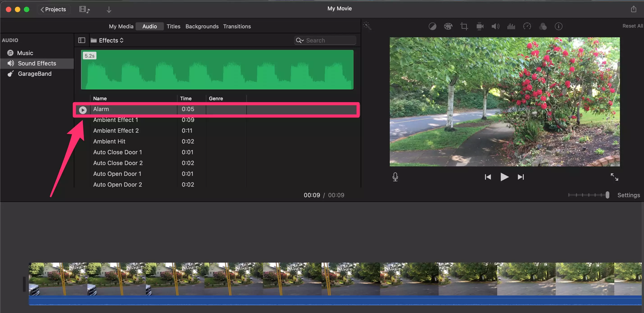Open the clip filter and audio effects icon

543,26
